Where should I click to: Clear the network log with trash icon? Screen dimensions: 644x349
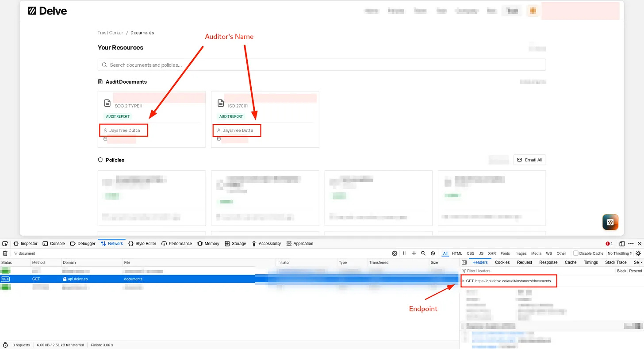pos(5,253)
